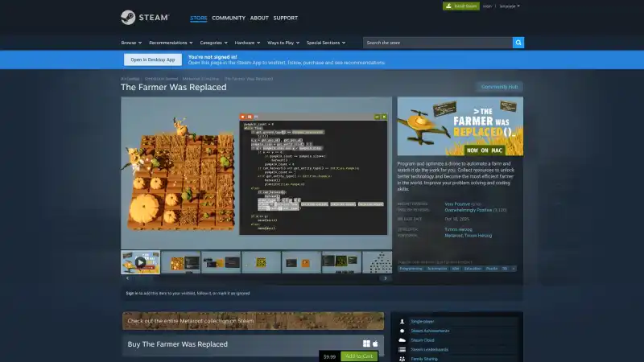
Task: Click the Steam Achievements icon
Action: [x=402, y=330]
